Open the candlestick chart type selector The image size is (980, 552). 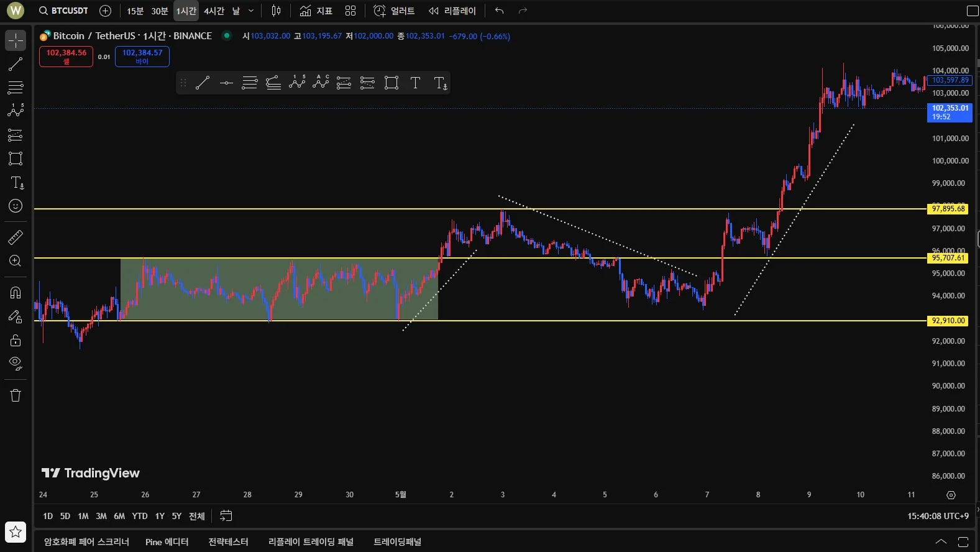[276, 11]
